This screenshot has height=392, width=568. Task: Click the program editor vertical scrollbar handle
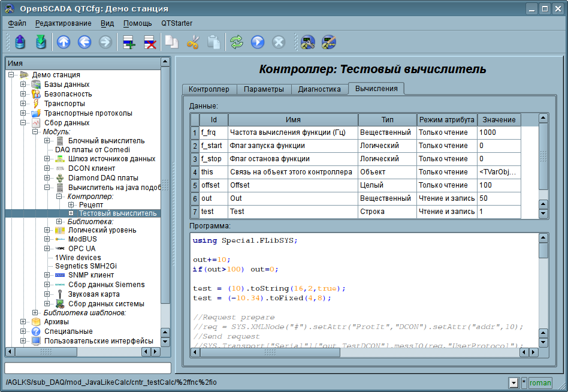(x=543, y=251)
